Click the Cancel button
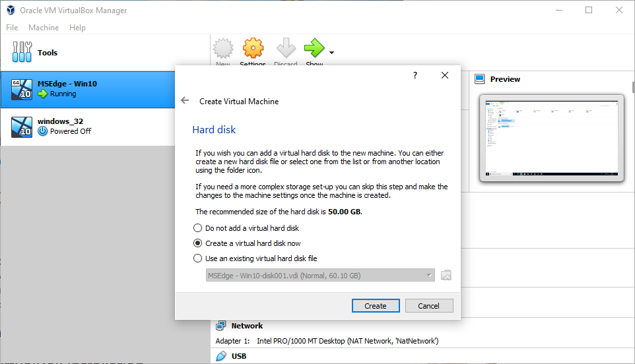 pyautogui.click(x=429, y=306)
